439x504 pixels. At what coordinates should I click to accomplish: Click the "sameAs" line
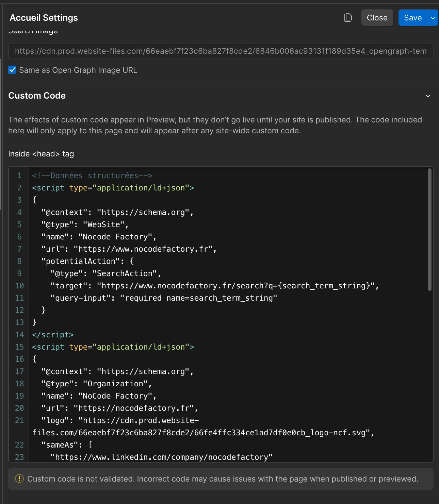tap(67, 445)
